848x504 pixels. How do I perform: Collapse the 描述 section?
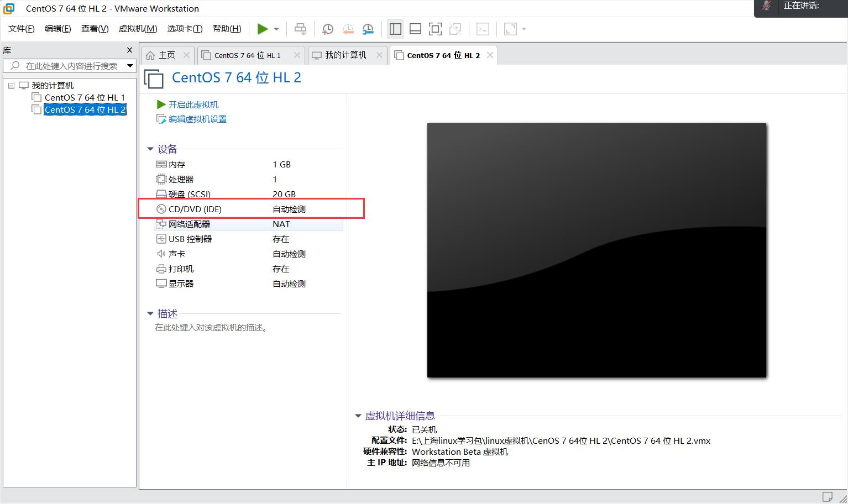150,314
